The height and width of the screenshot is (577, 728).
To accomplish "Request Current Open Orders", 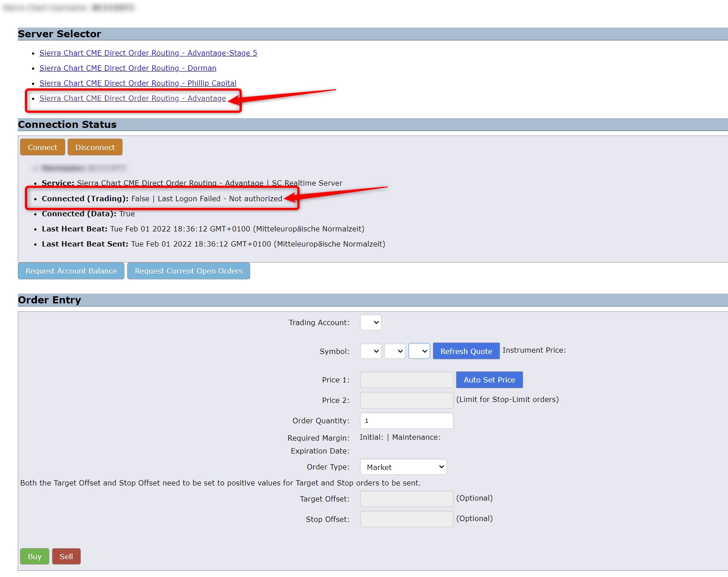I will click(x=188, y=271).
